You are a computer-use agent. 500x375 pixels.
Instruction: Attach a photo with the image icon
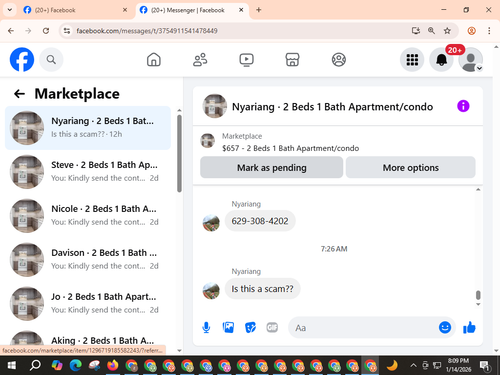pyautogui.click(x=228, y=328)
